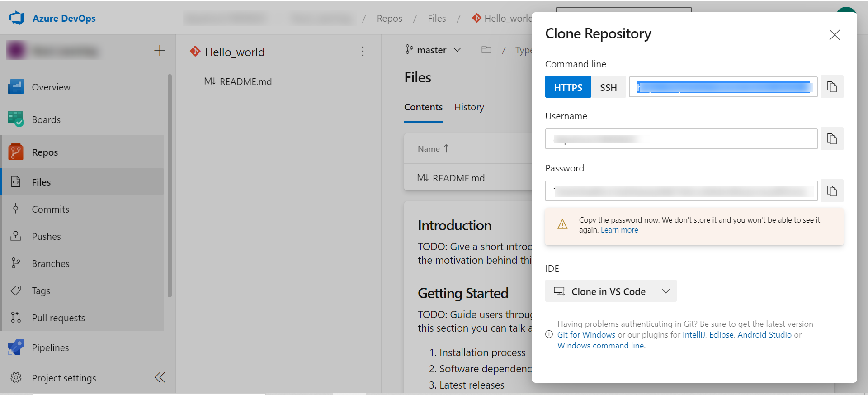
Task: Click the Tags icon in sidebar
Action: (16, 290)
